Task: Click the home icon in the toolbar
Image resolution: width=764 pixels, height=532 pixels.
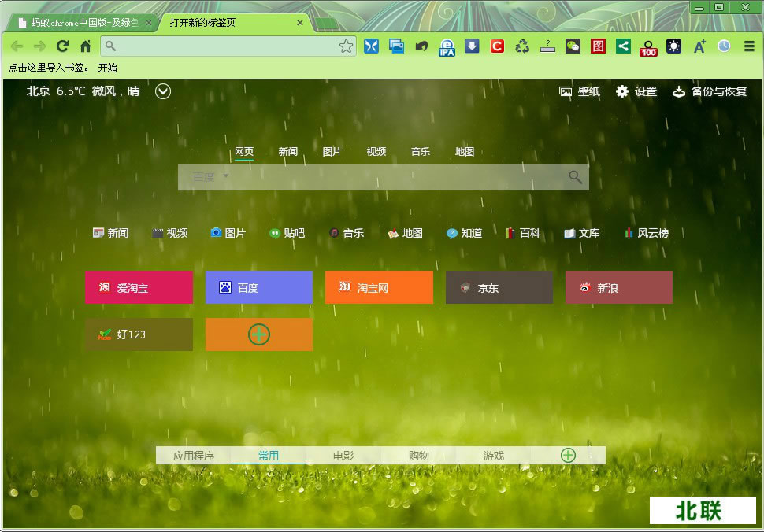Action: coord(85,46)
